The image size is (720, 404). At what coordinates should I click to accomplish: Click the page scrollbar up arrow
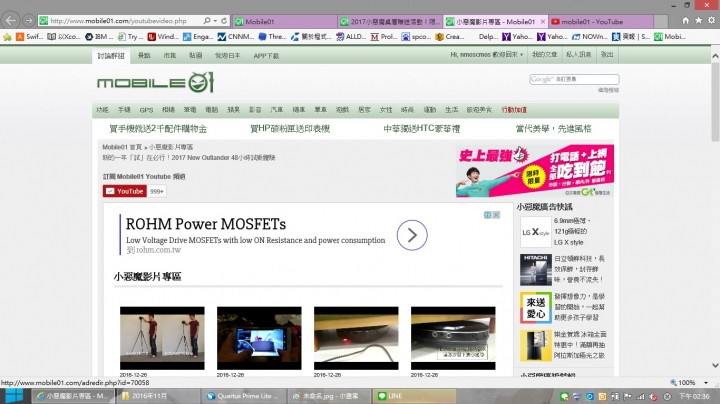click(715, 56)
